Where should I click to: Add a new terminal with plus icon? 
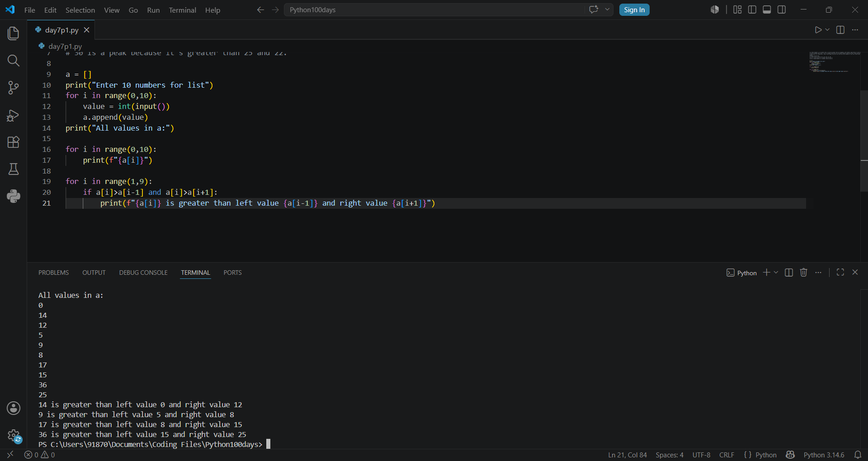click(767, 273)
